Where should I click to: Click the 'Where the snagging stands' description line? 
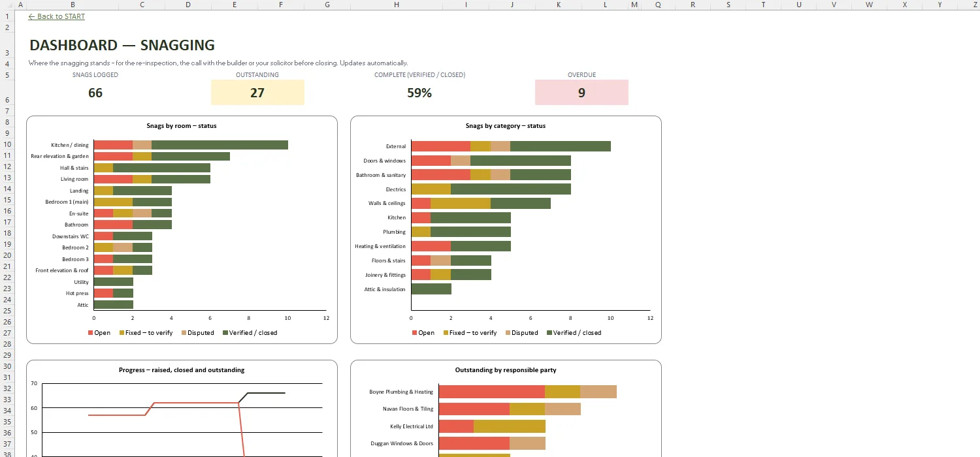(218, 63)
